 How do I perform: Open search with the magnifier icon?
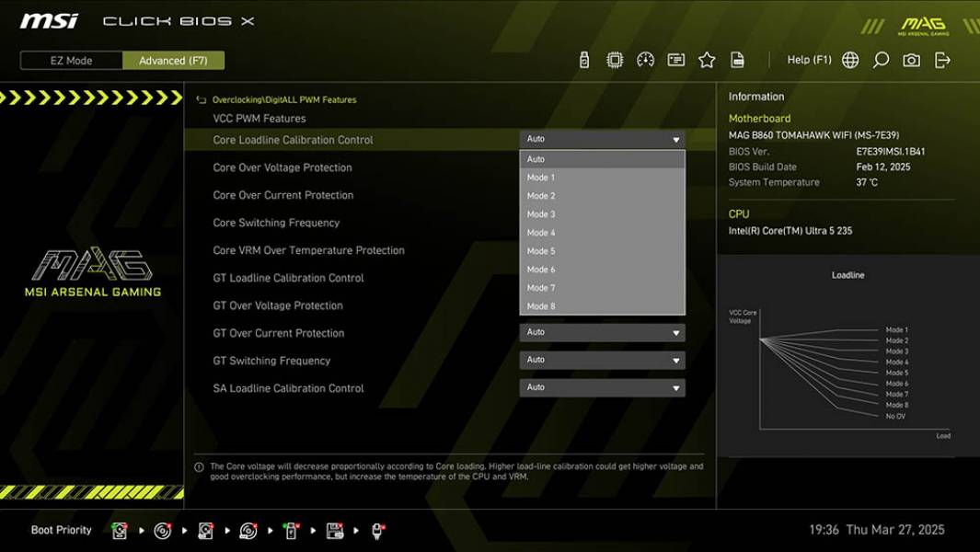point(881,60)
